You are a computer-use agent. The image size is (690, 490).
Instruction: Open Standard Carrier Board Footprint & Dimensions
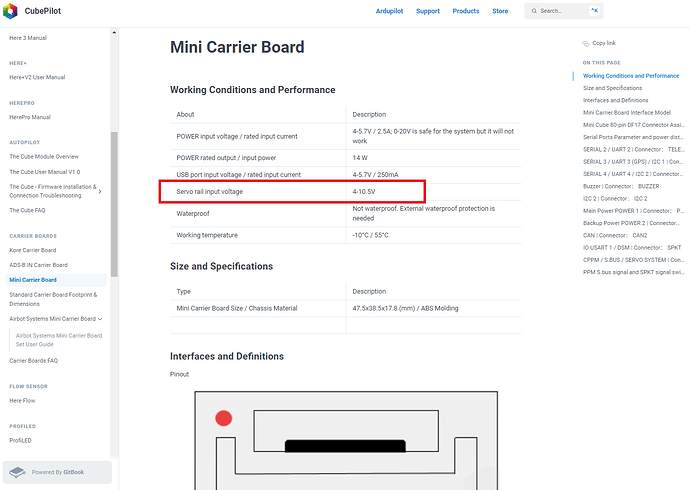[53, 299]
